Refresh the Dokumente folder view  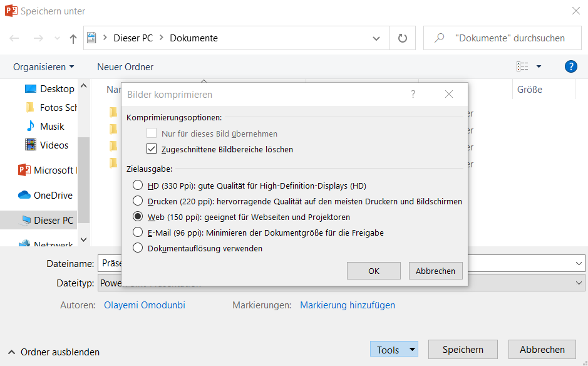pos(403,38)
